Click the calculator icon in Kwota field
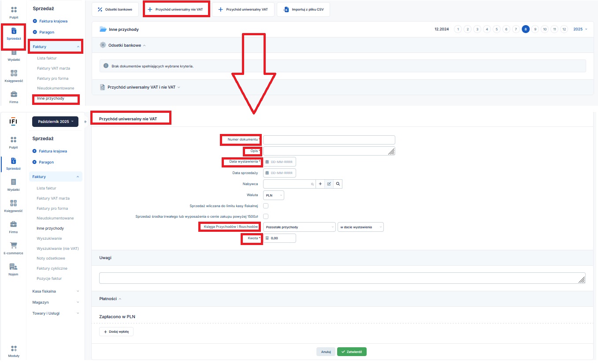The width and height of the screenshot is (598, 364). point(267,238)
